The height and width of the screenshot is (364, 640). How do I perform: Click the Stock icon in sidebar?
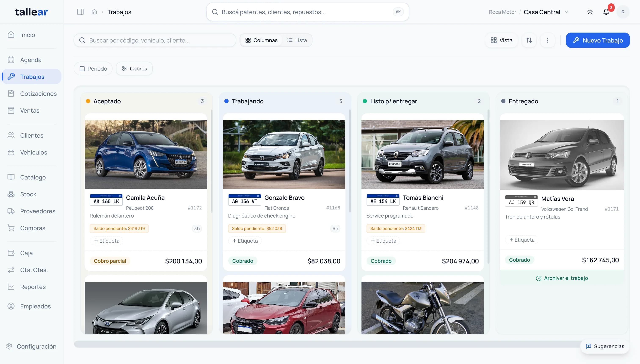[x=11, y=194]
